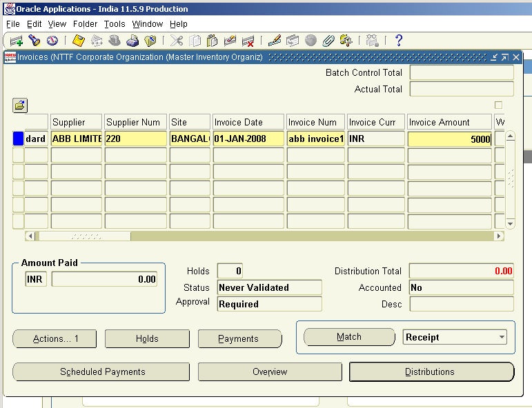Click the Switch Responsibilities hat icon
The width and height of the screenshot is (532, 408).
pyautogui.click(x=115, y=41)
